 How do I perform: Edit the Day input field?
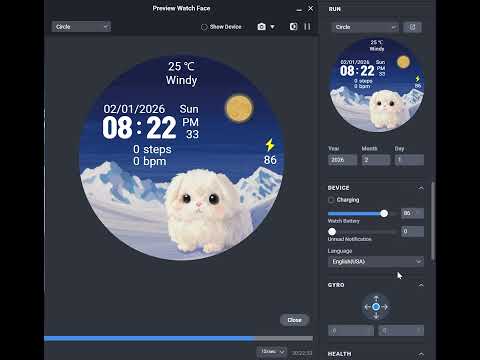pyautogui.click(x=410, y=160)
